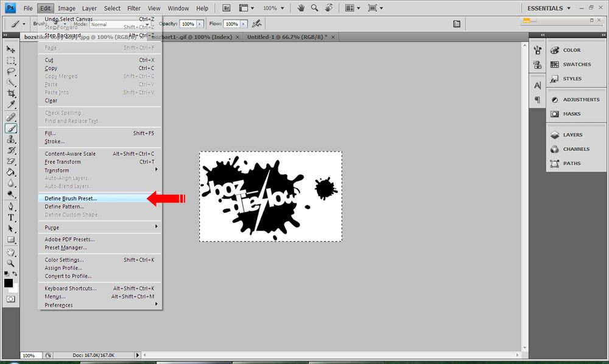Toggle the Brushes panel icon in options bar
Screen dimensions: 609x364
[x=457, y=24]
